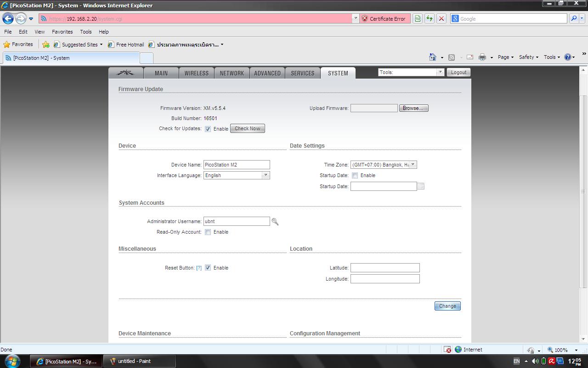Enable the Read-Only Account checkbox
This screenshot has width=588, height=368.
(208, 232)
